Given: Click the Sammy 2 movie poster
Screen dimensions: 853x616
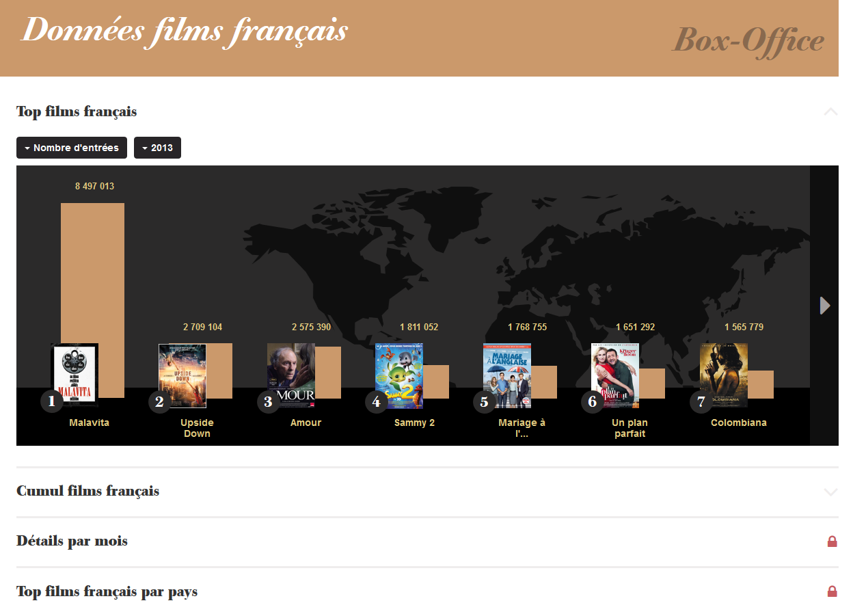Looking at the screenshot, I should pyautogui.click(x=400, y=375).
